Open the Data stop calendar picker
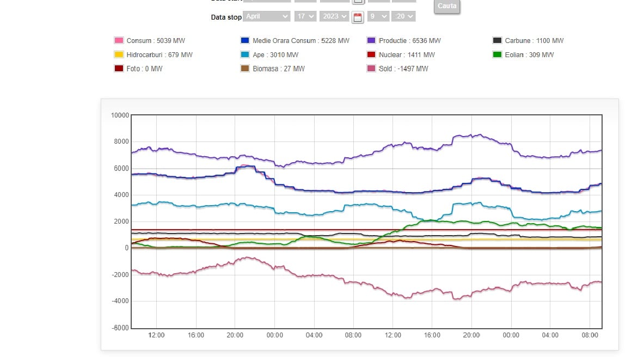This screenshot has width=644, height=357. point(357,17)
